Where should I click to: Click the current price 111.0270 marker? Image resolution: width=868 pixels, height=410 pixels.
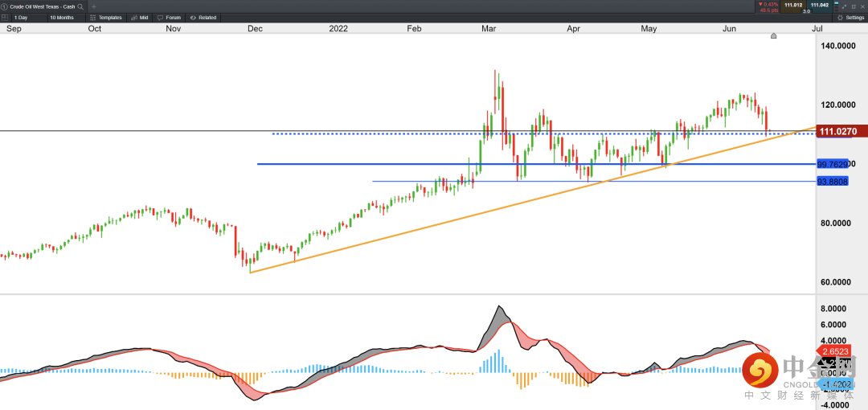(x=838, y=131)
